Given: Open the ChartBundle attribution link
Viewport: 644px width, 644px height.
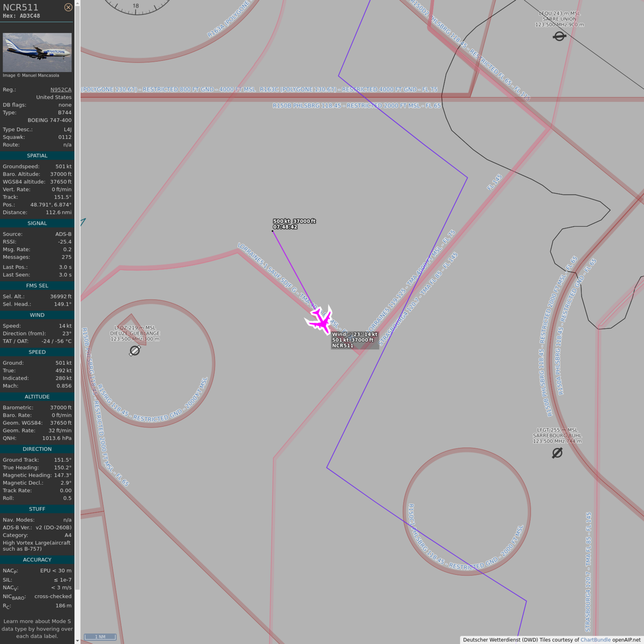Looking at the screenshot, I should point(595,640).
